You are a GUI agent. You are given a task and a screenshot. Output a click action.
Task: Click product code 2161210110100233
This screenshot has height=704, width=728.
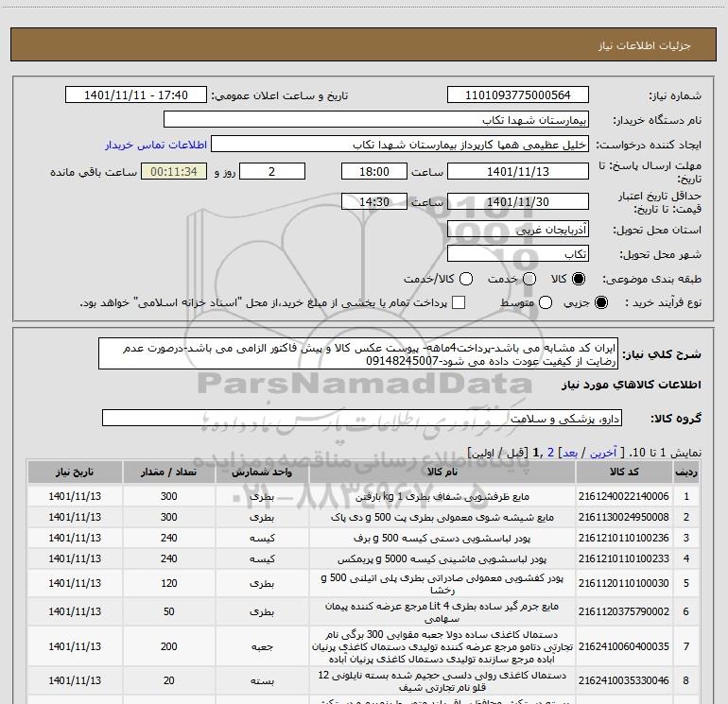tap(624, 558)
